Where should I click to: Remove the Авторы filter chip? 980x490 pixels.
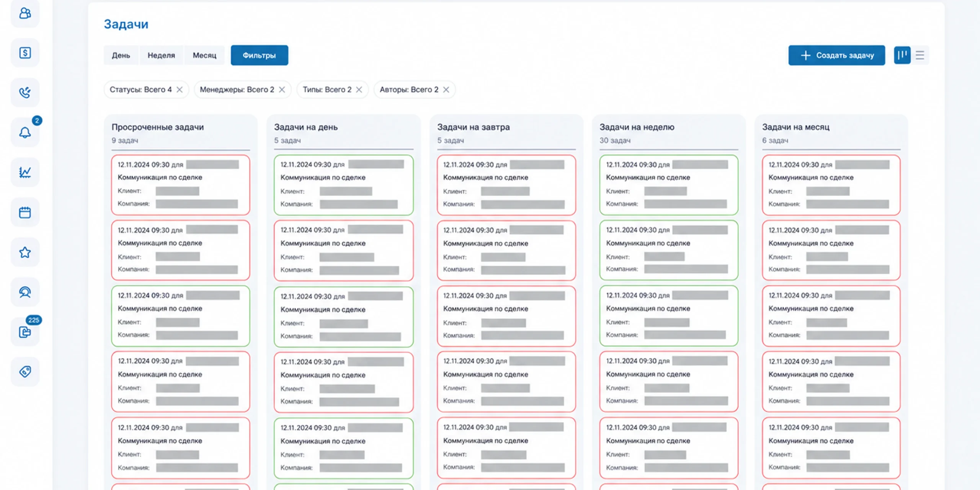click(446, 90)
